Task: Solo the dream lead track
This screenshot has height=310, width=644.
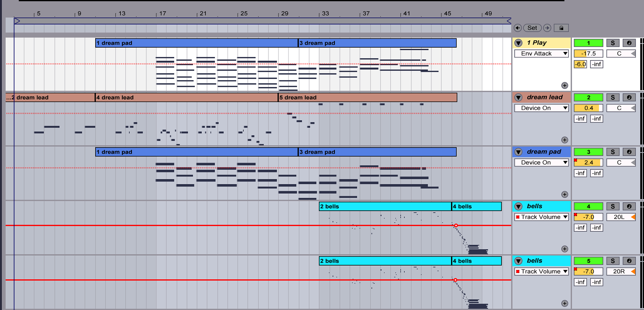Action: (x=613, y=98)
